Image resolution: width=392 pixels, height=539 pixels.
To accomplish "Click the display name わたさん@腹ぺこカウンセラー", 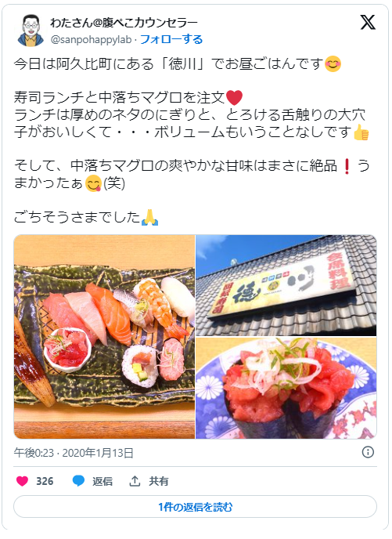I will pos(124,23).
